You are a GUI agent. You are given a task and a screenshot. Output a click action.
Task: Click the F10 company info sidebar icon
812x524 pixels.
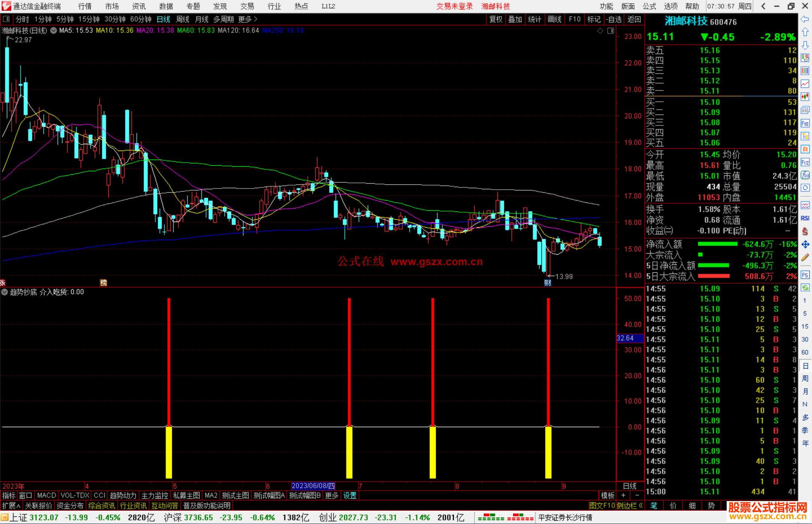(x=805, y=123)
